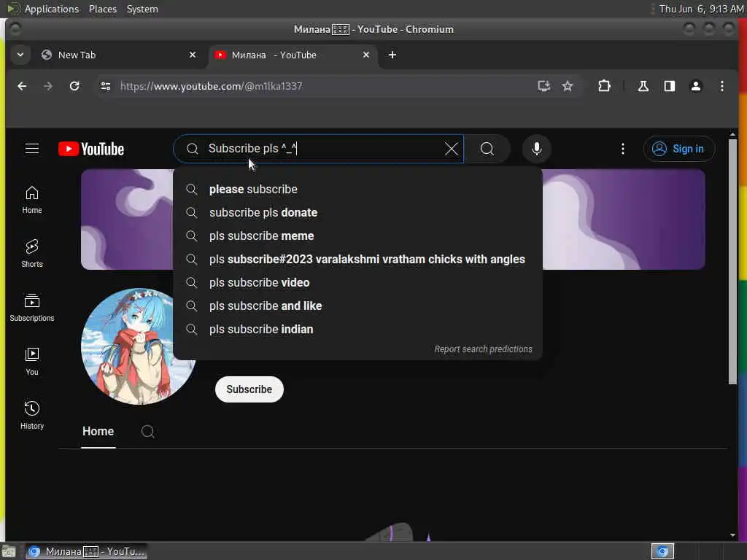Click the clock showing Thu Jun 6
The height and width of the screenshot is (560, 747).
(x=701, y=9)
